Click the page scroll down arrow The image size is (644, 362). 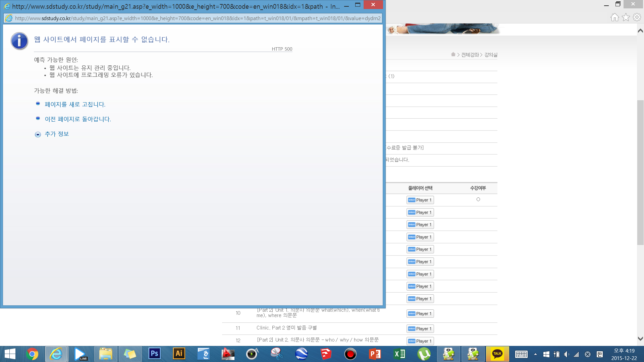(640, 339)
